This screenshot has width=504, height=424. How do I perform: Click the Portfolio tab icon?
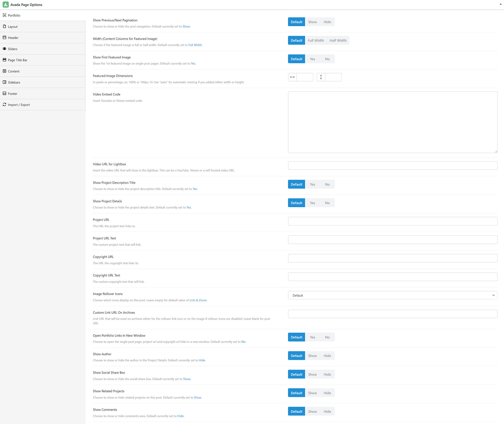[x=4, y=15]
